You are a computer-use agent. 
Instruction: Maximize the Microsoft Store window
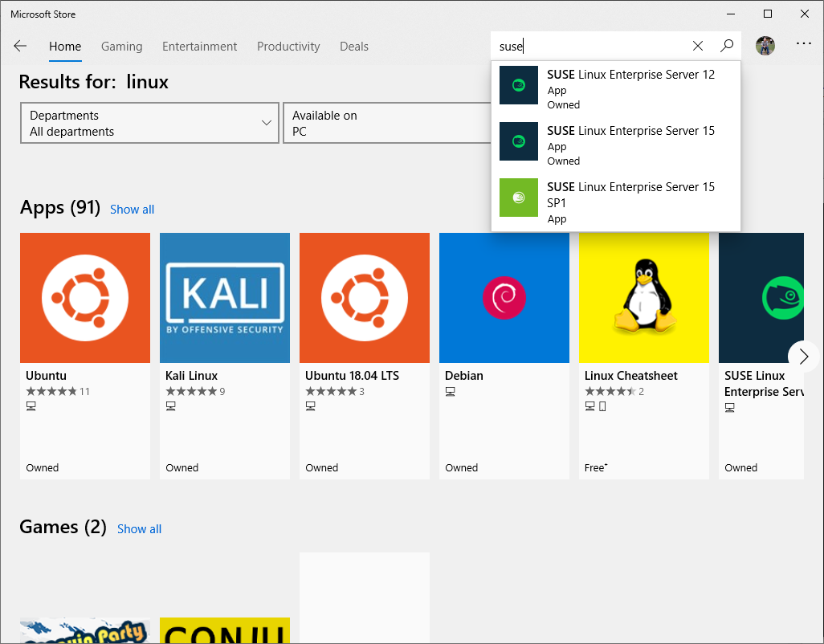pyautogui.click(x=768, y=14)
